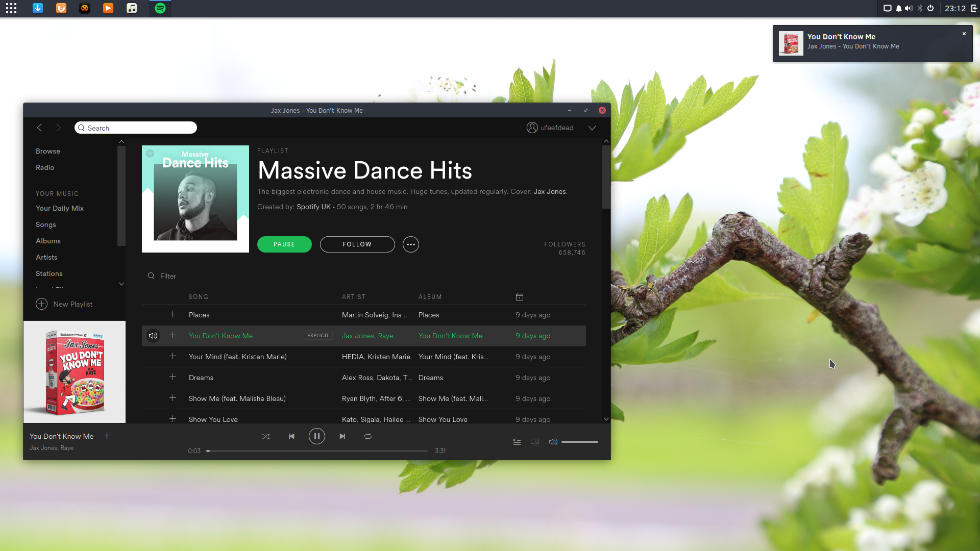Pause playback in the player bar

[317, 436]
